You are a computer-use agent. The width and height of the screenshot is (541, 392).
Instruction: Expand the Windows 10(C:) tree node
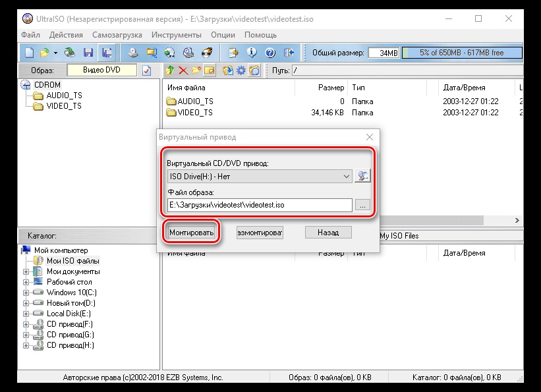click(26, 293)
